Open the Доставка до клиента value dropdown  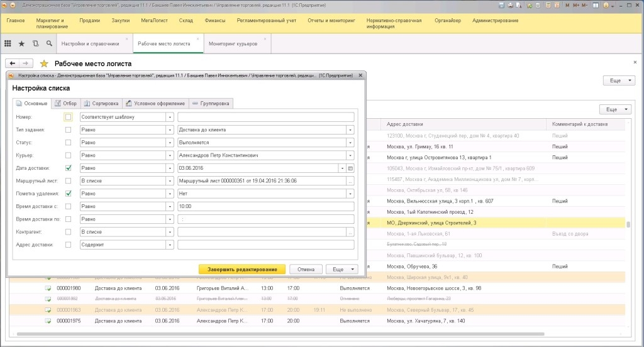point(350,129)
